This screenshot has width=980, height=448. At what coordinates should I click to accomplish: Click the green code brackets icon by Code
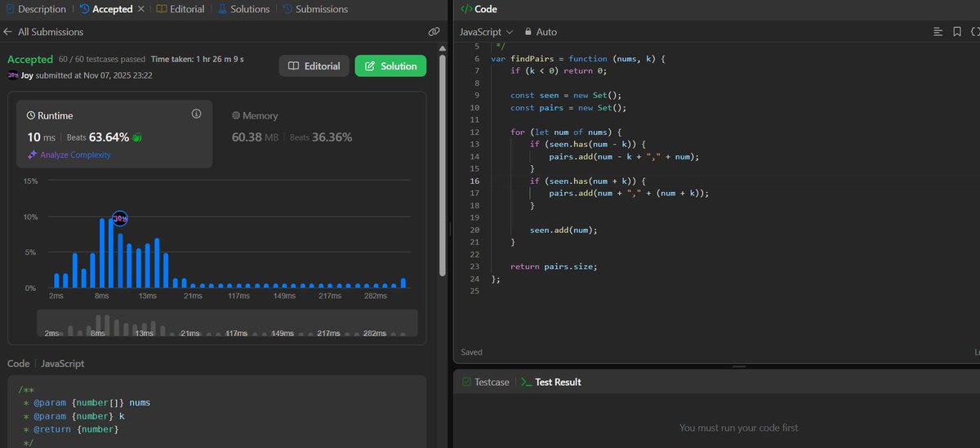tap(465, 9)
